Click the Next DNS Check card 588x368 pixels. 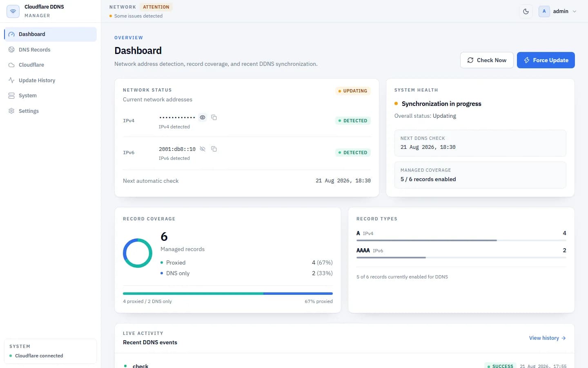tap(480, 143)
